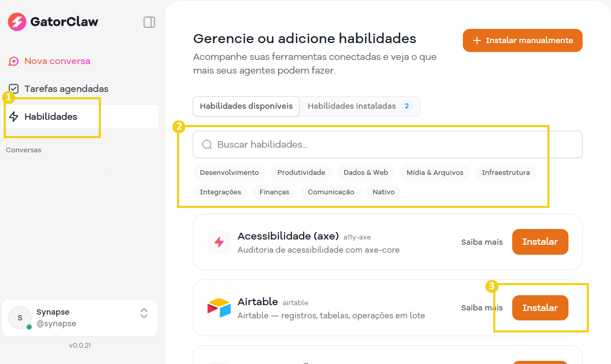
Task: Click Instalar for the Airtable skill
Action: coord(540,307)
